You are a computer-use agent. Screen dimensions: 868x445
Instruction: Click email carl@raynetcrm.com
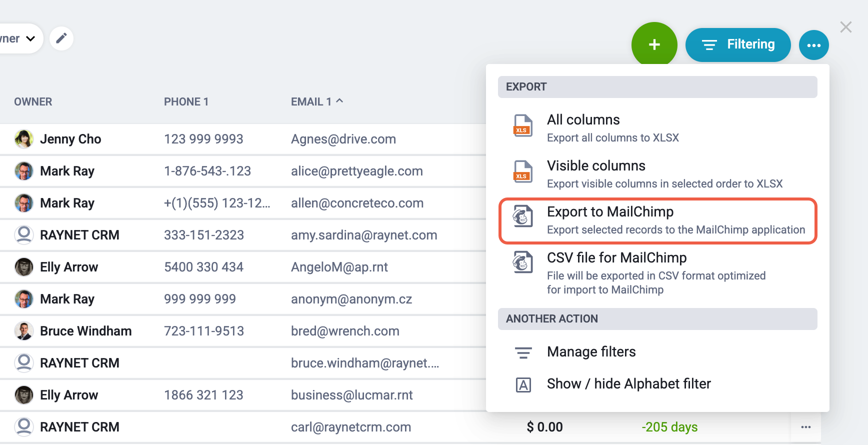click(351, 427)
